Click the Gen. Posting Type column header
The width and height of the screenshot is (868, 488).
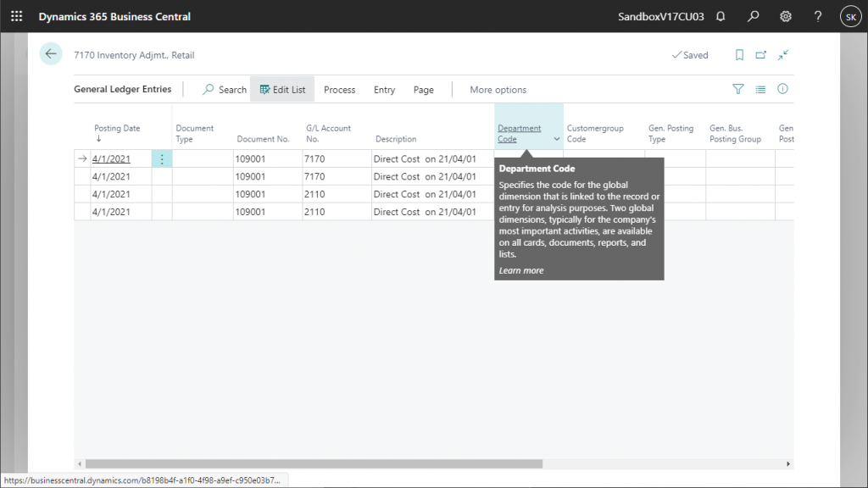click(x=670, y=133)
